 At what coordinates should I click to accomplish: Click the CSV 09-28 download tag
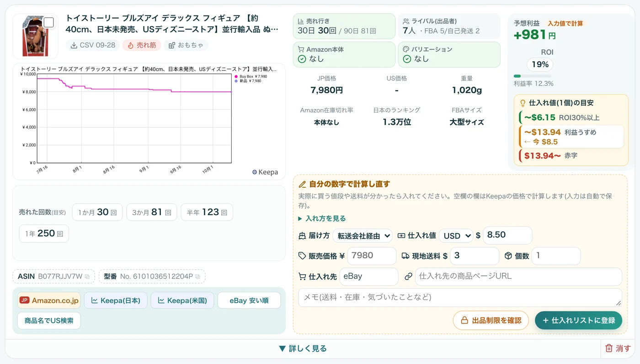tap(93, 45)
